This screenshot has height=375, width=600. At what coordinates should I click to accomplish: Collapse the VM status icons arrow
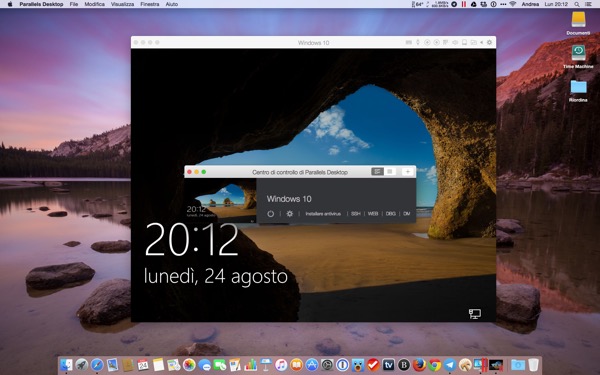click(481, 42)
